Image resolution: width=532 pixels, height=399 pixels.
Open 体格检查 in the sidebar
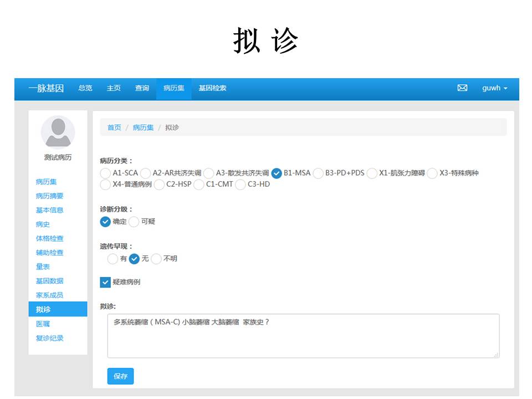coord(49,238)
